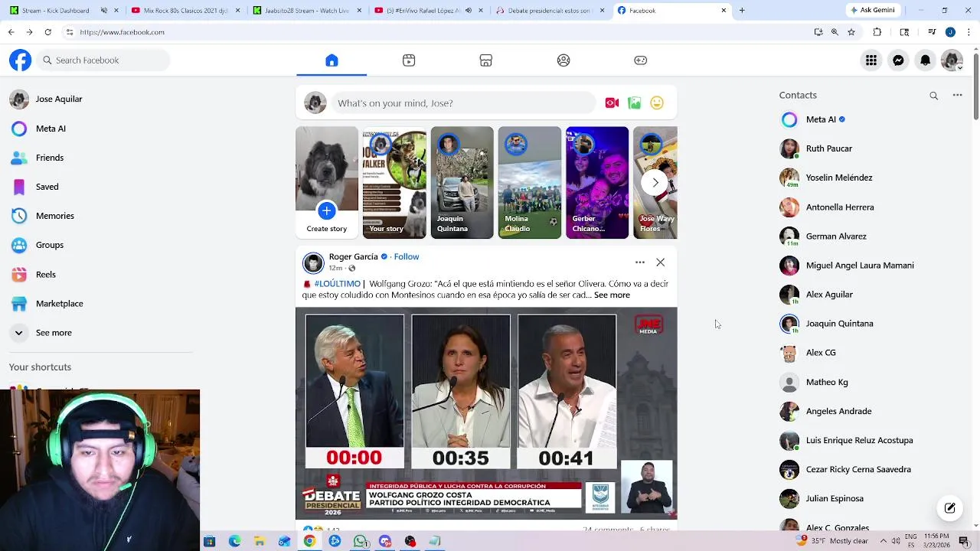Open WhatsApp from the taskbar
This screenshot has width=980, height=551.
point(360,541)
